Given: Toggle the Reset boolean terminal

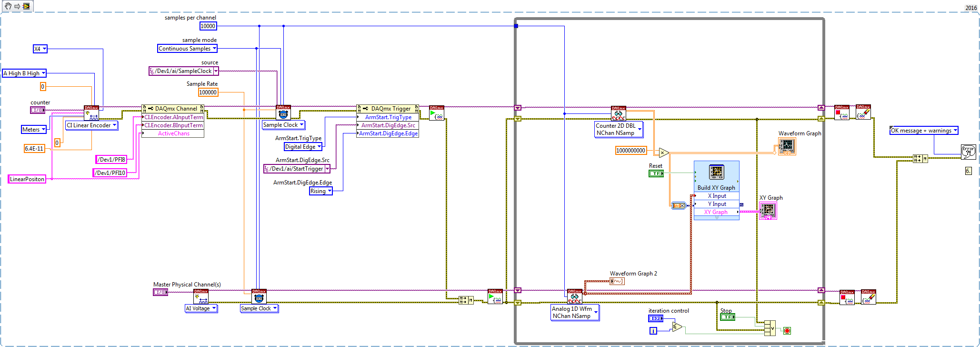Looking at the screenshot, I should (x=656, y=173).
